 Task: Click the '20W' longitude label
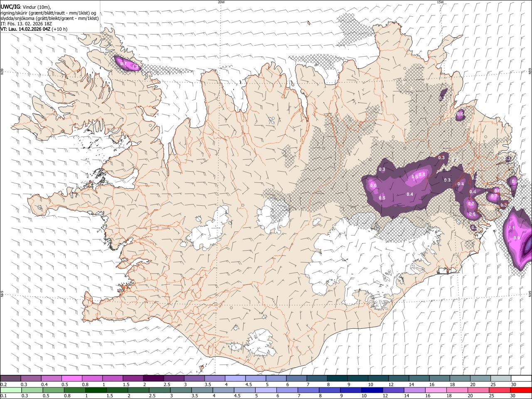click(x=221, y=2)
